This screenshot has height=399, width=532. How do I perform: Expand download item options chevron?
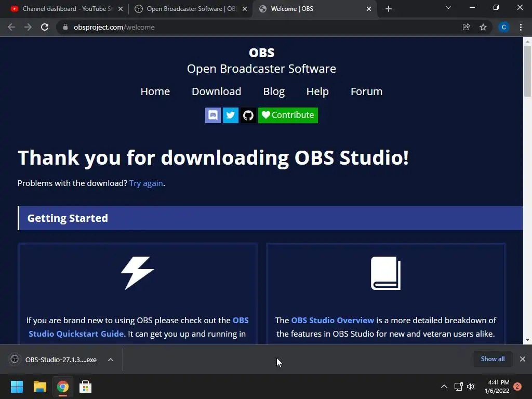pos(111,360)
